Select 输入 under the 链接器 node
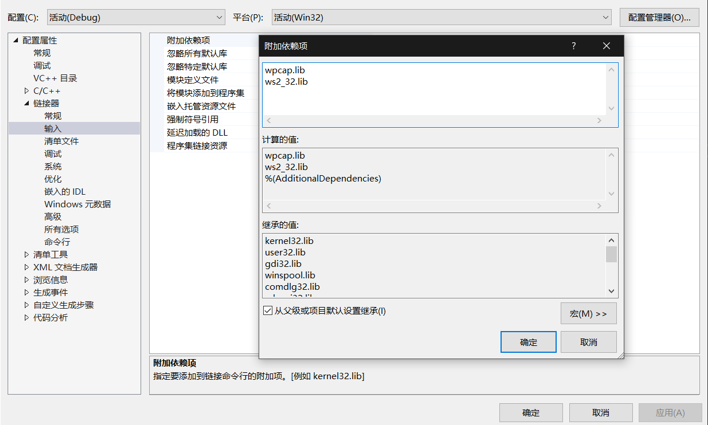This screenshot has height=425, width=708. (52, 129)
